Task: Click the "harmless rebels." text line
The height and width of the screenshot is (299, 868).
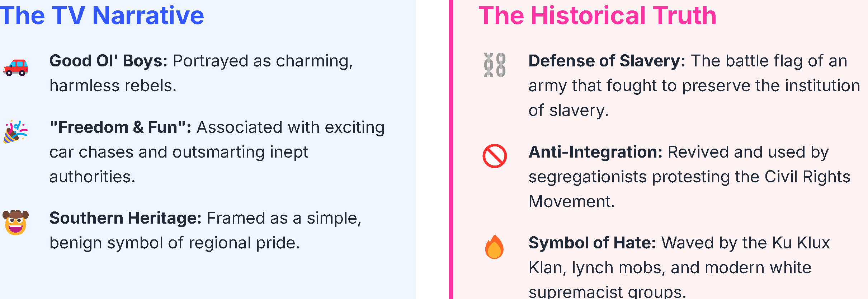Action: tap(113, 86)
